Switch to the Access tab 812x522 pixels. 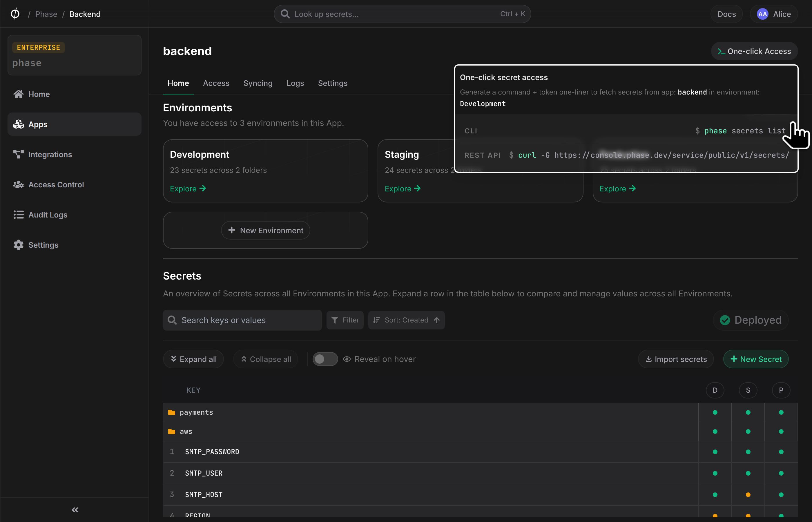tap(216, 83)
